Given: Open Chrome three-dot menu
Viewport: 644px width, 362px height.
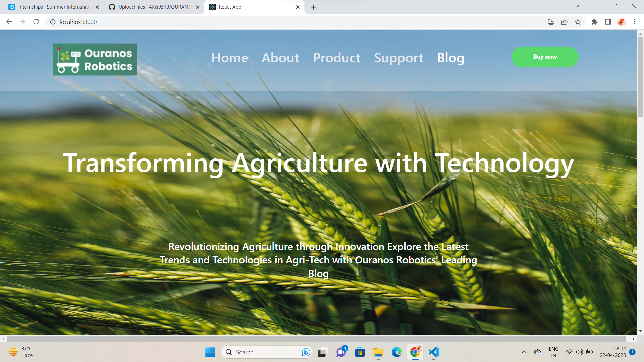Looking at the screenshot, I should [635, 22].
